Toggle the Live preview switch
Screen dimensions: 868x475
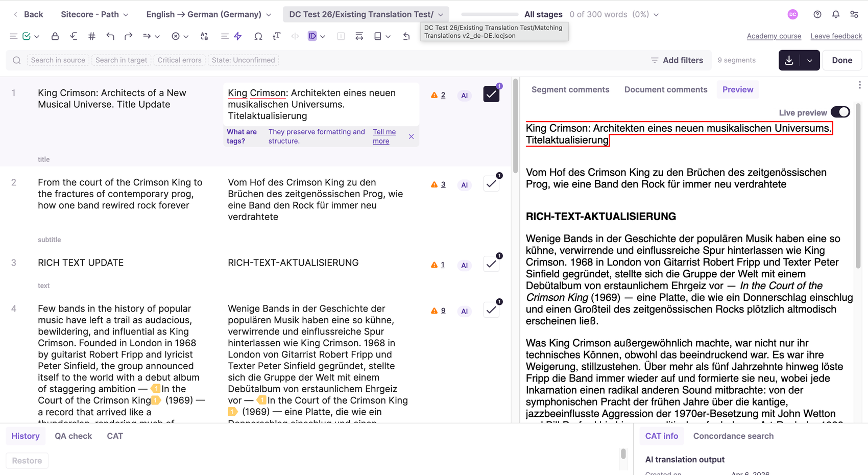click(840, 112)
